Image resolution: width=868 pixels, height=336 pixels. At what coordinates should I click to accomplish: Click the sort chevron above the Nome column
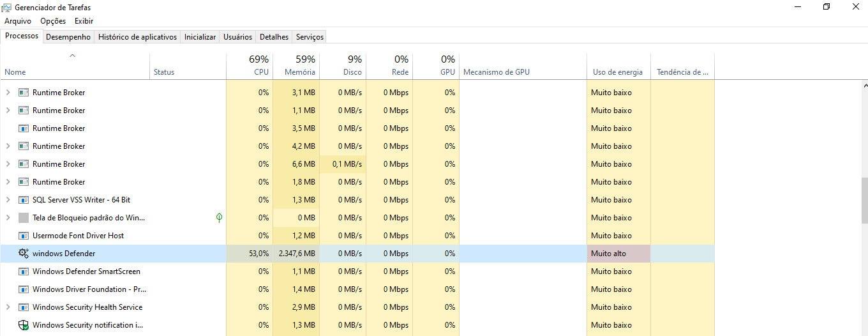[x=72, y=56]
